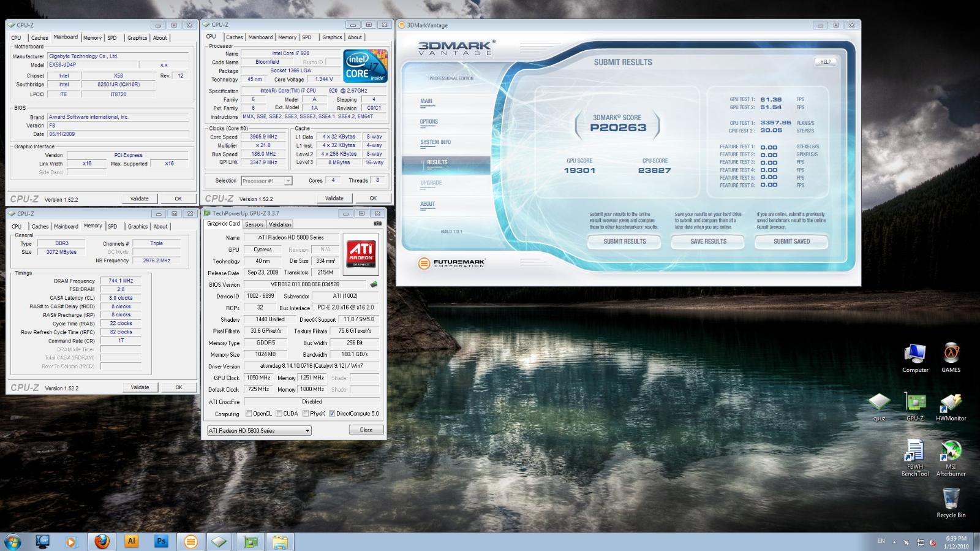Open OPTIONS in 3DMark Vantage sidebar
The height and width of the screenshot is (551, 980).
(x=429, y=121)
